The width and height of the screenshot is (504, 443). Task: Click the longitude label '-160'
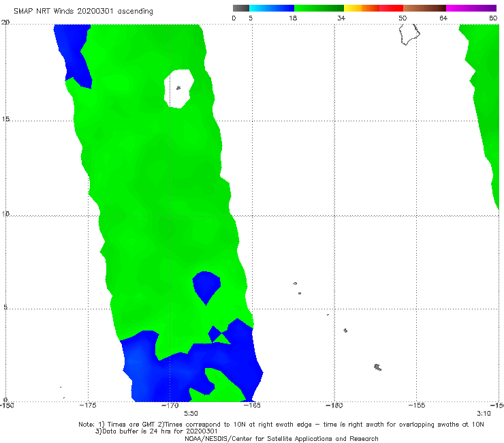point(334,406)
